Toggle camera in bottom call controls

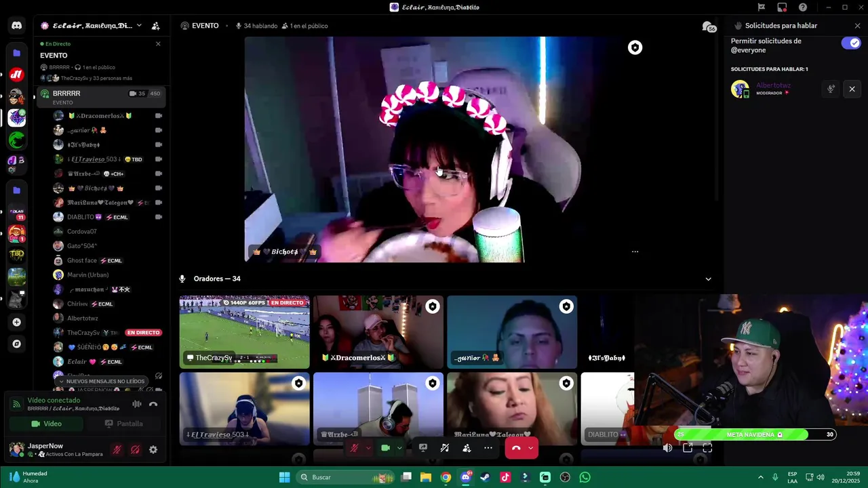pos(386,448)
